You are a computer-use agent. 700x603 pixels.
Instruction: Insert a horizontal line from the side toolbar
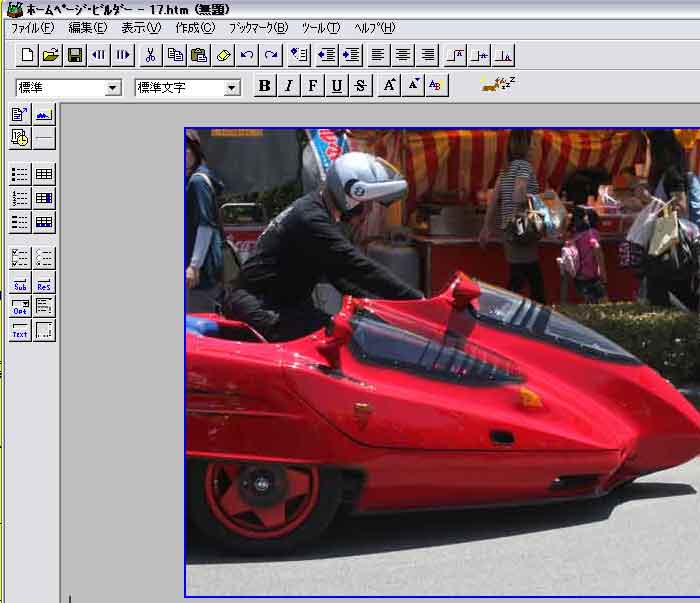click(x=44, y=138)
